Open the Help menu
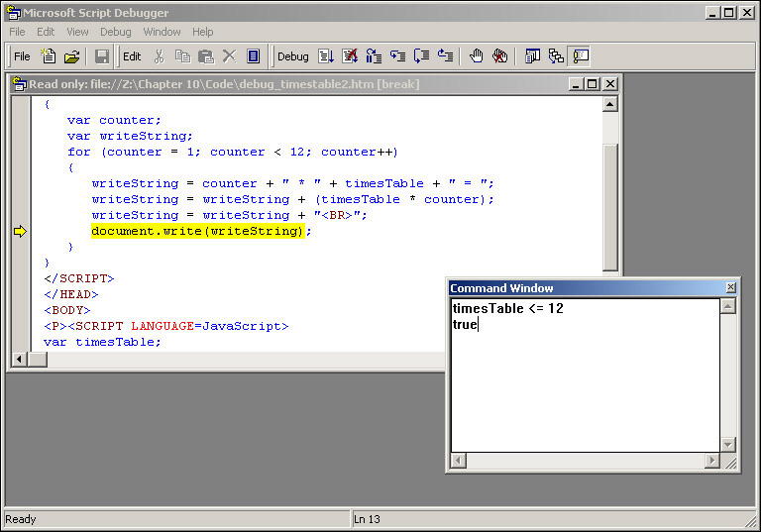This screenshot has width=761, height=532. (x=203, y=32)
